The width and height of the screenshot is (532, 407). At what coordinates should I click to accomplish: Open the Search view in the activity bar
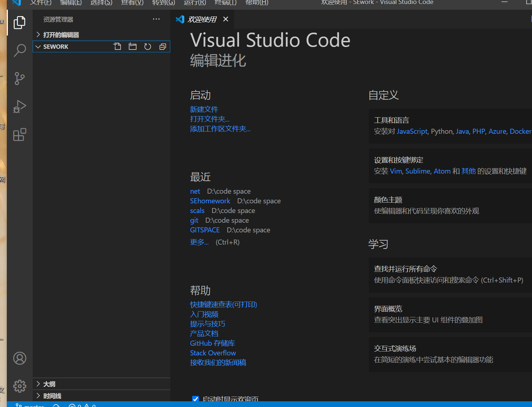(x=20, y=51)
